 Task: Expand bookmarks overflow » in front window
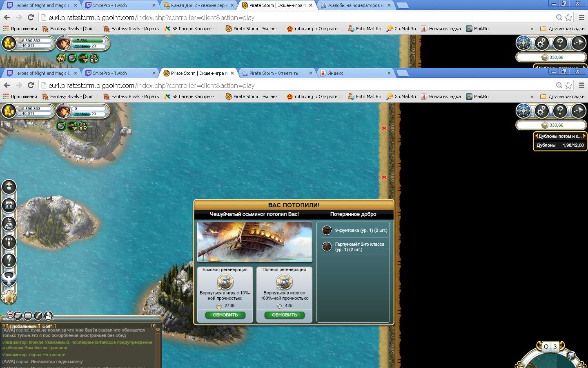point(532,96)
